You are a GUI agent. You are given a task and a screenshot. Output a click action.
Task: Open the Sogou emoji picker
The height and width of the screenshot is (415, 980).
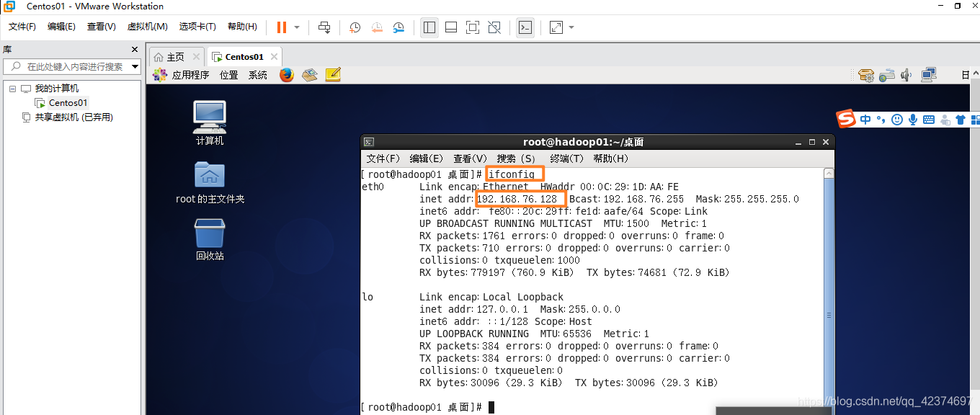[x=896, y=119]
